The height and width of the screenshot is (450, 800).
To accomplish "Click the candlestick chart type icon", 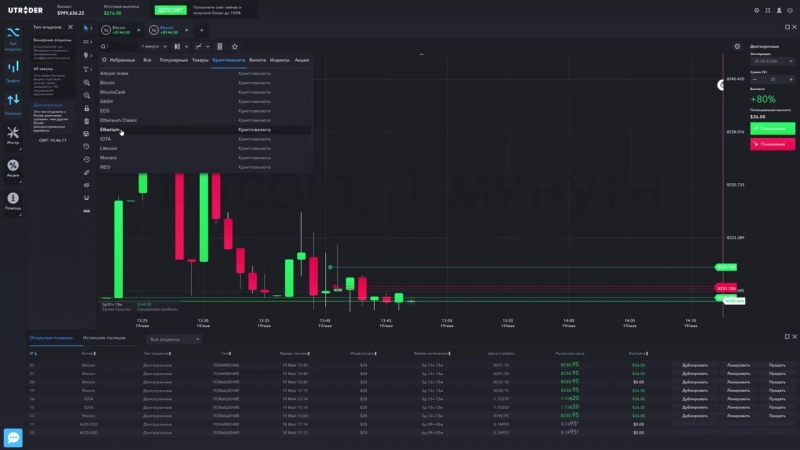I will [177, 46].
